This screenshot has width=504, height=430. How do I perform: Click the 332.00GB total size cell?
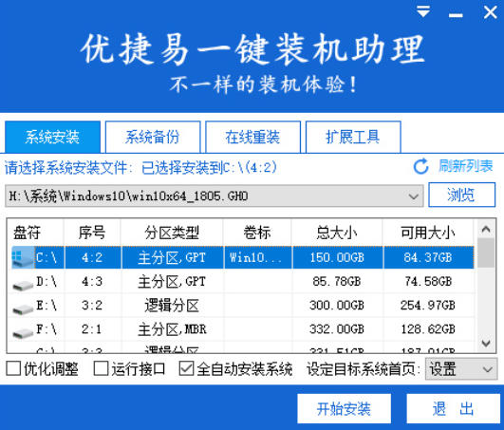pos(337,329)
